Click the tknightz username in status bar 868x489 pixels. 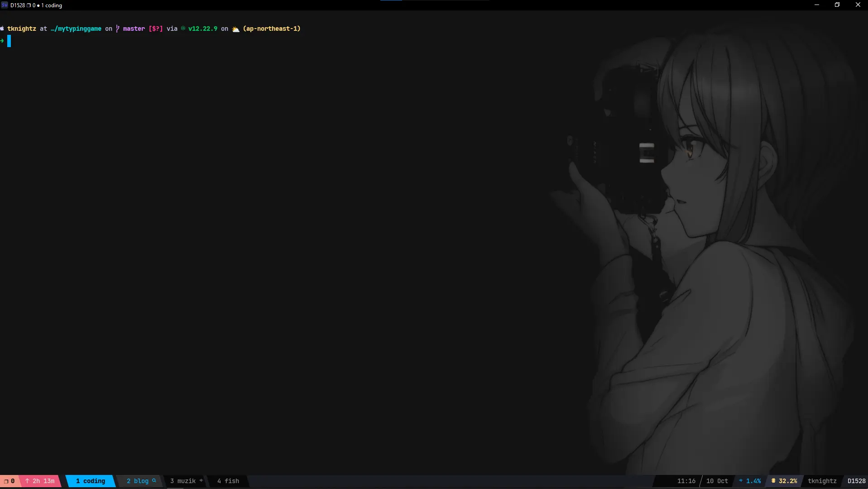coord(822,481)
